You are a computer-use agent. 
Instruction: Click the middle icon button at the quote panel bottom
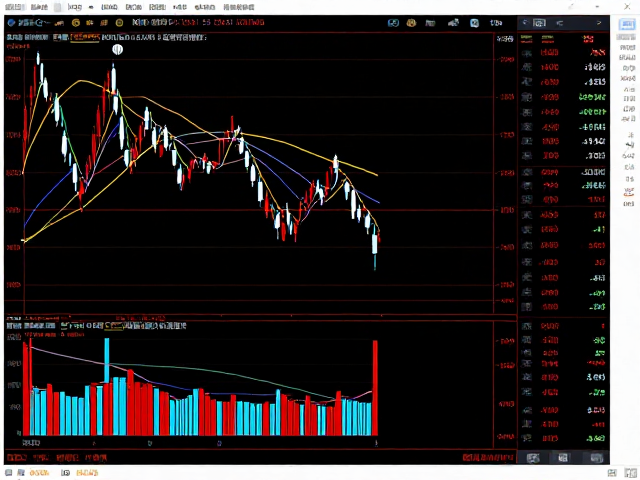[x=563, y=458]
